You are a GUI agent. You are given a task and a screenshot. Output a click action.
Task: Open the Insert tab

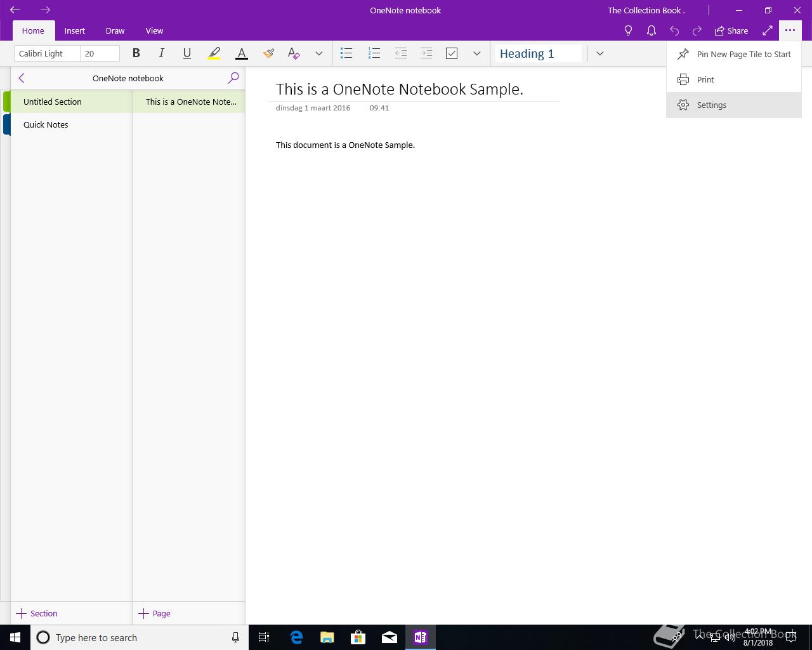point(74,30)
